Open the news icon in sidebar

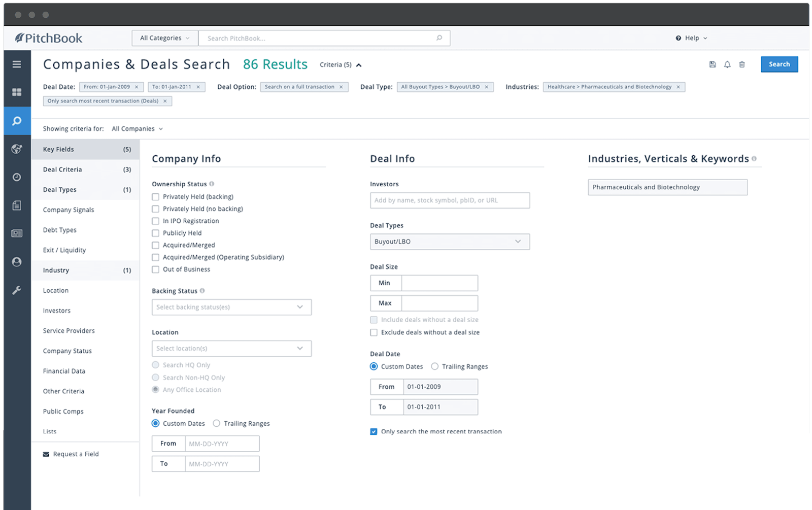[x=17, y=233]
